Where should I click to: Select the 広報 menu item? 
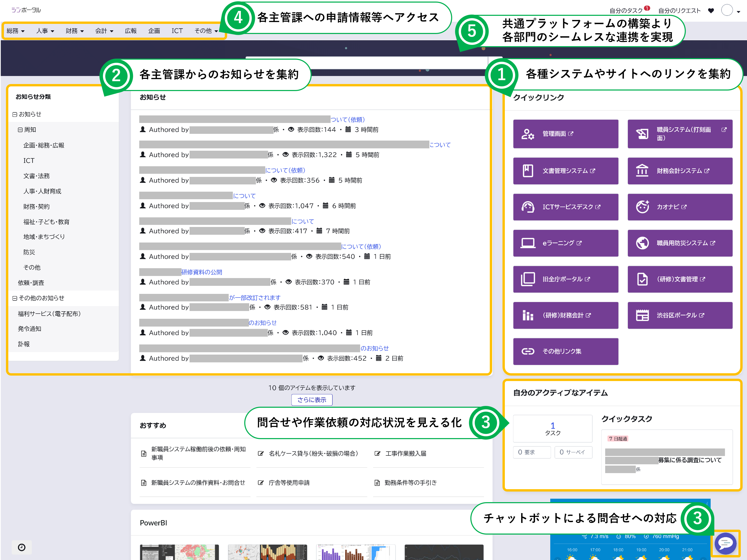pos(131,31)
